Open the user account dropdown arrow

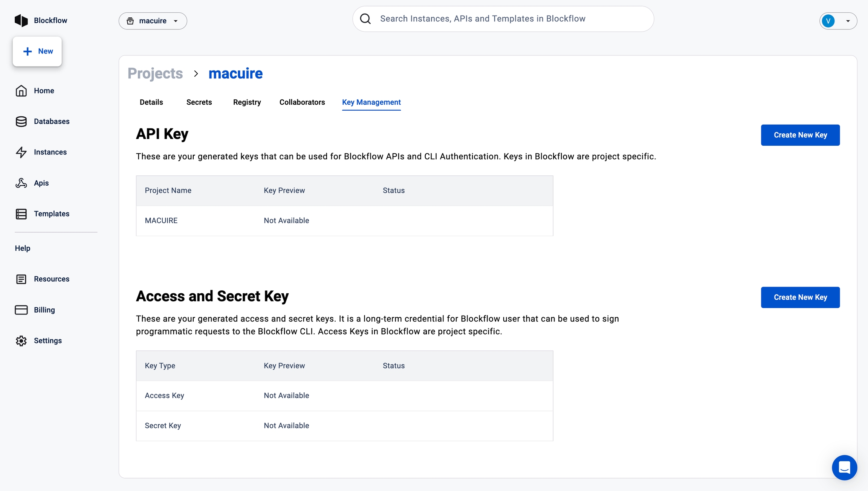coord(848,21)
